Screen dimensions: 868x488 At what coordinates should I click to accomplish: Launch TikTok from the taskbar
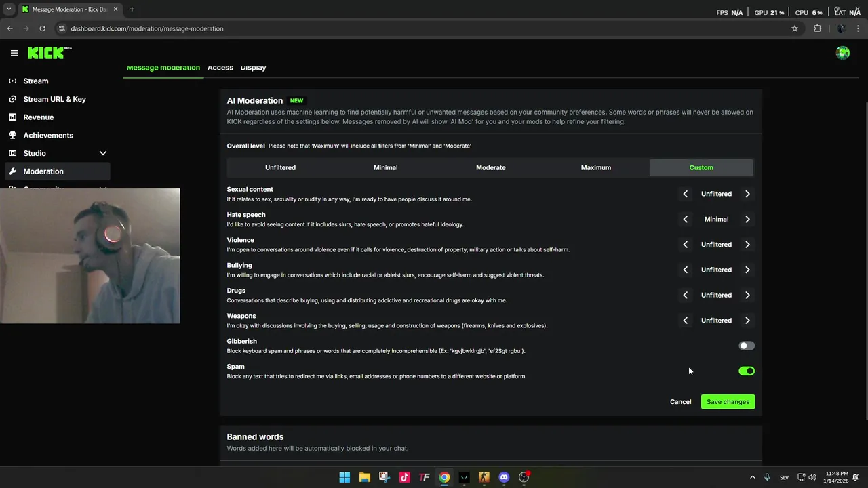point(404,477)
